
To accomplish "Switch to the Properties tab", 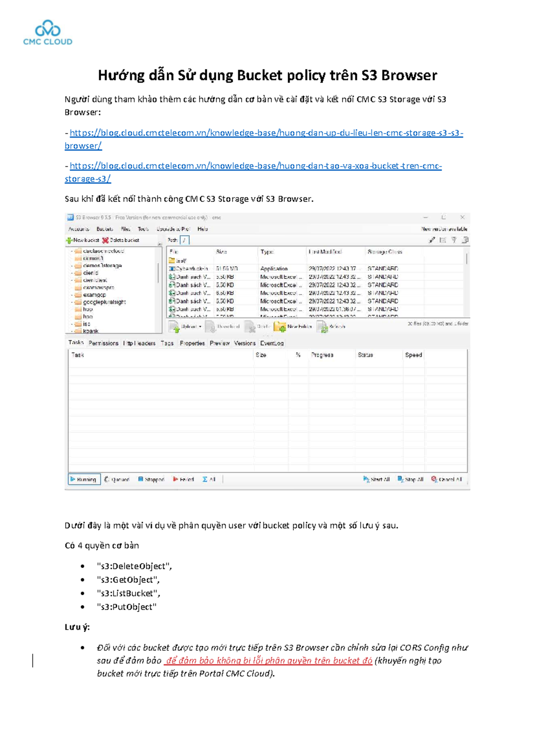I will [x=192, y=343].
